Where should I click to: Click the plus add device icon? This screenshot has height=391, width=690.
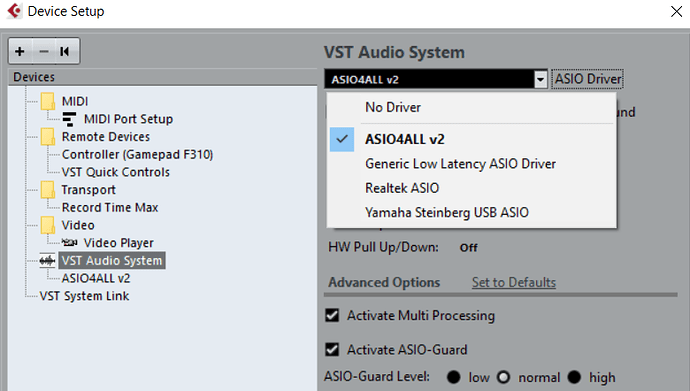20,51
